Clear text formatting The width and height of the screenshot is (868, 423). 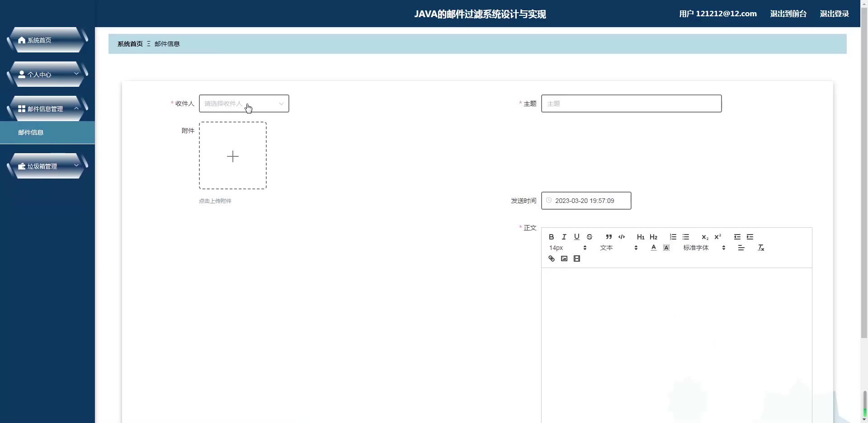(x=761, y=248)
